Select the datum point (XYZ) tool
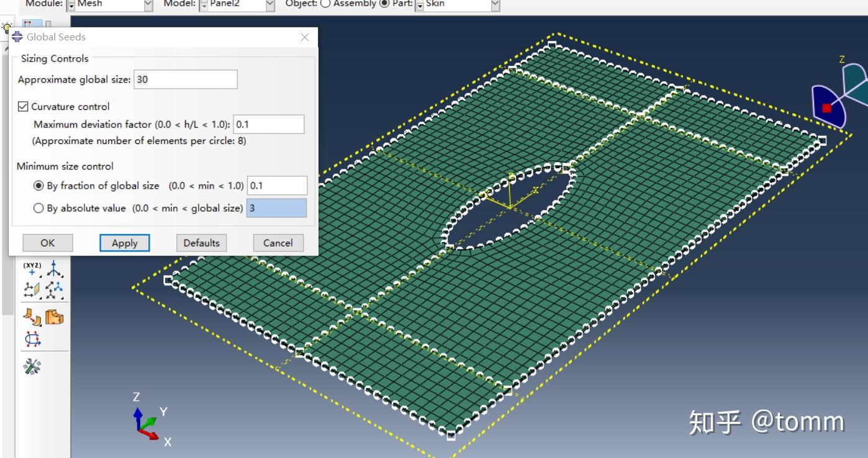This screenshot has height=458, width=868. pyautogui.click(x=32, y=269)
